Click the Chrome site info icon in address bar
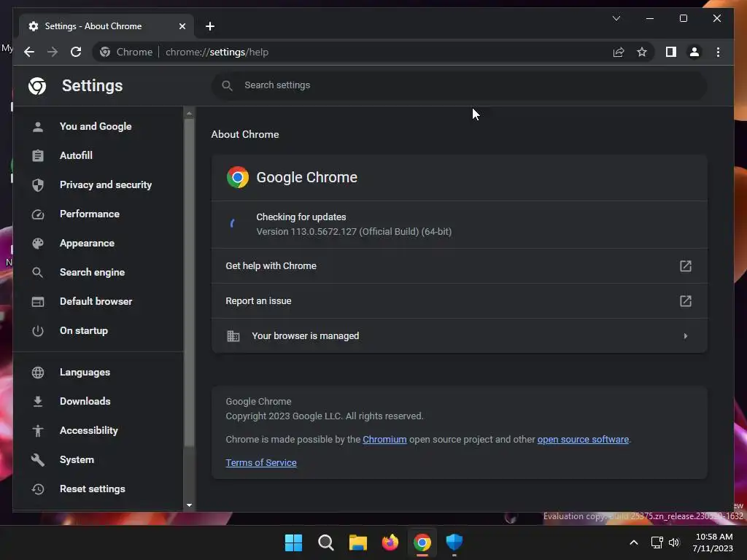Image resolution: width=747 pixels, height=560 pixels. [x=105, y=52]
